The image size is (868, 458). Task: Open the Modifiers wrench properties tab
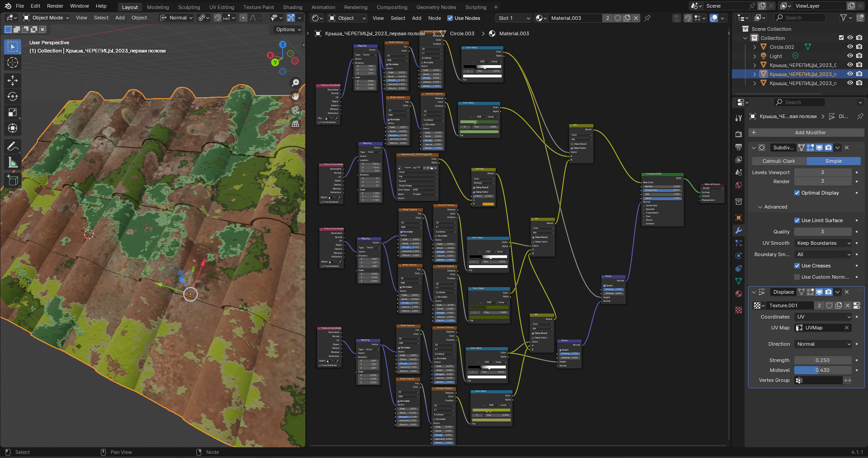[739, 230]
